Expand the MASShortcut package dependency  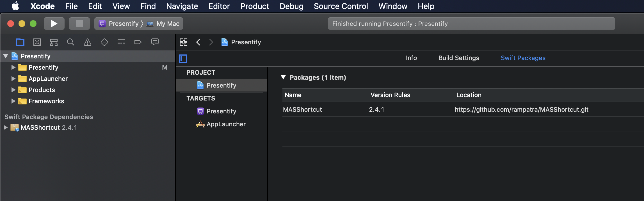tap(5, 127)
